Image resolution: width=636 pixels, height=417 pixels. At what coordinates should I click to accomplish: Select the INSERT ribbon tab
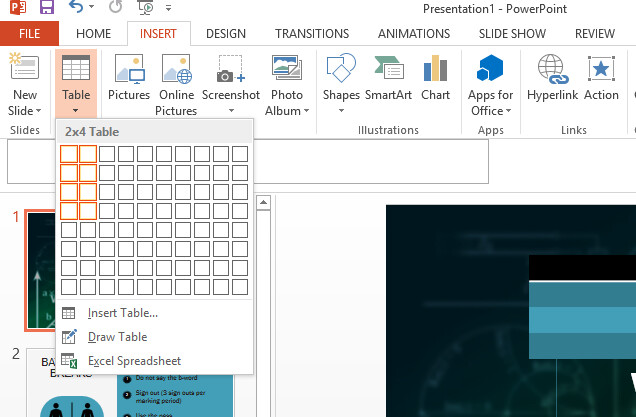158,34
